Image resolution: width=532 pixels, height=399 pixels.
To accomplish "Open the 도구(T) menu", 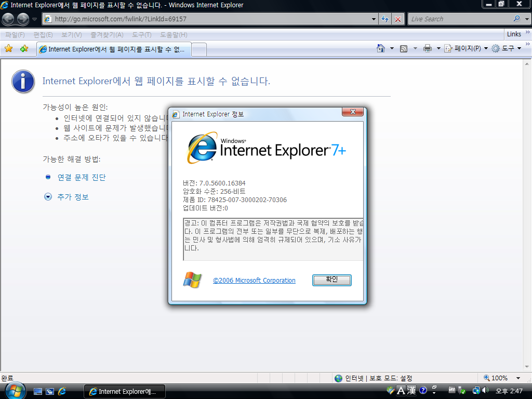I will (141, 35).
